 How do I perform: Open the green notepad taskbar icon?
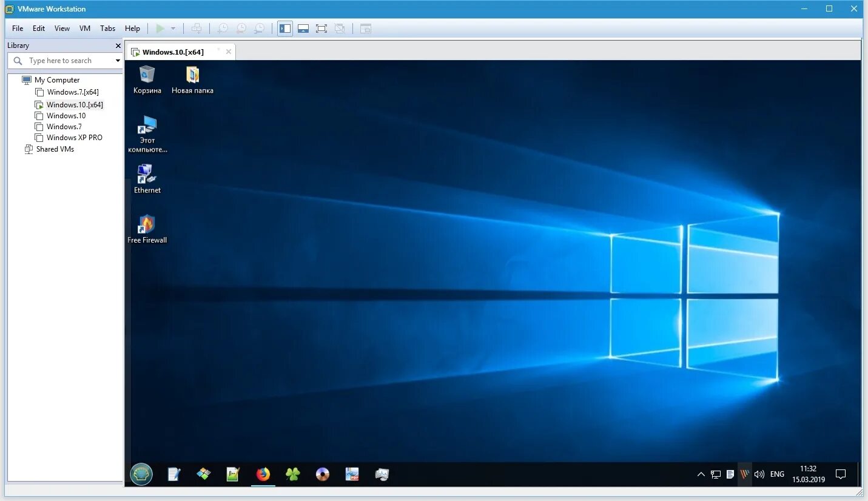(x=233, y=474)
